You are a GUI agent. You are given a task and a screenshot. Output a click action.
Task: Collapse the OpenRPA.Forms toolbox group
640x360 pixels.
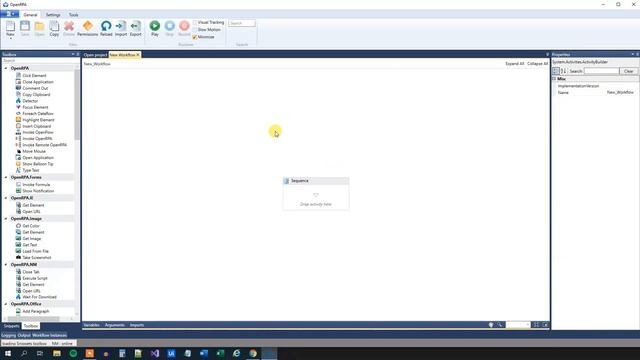pyautogui.click(x=6, y=178)
